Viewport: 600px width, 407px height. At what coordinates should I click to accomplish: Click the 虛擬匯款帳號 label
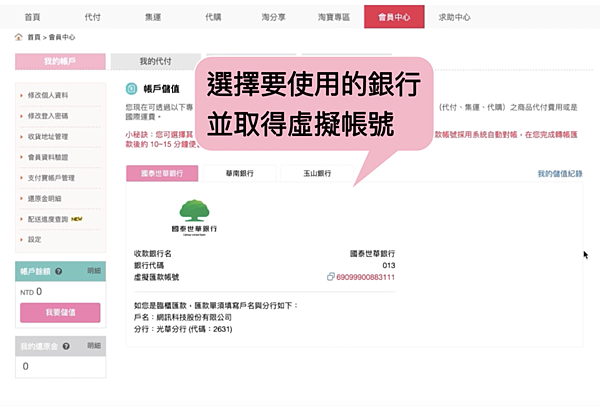(x=157, y=277)
